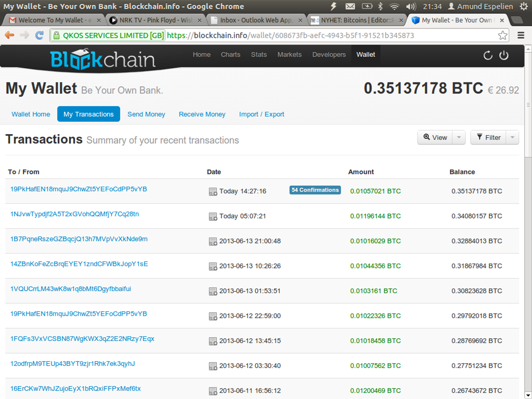Go to the Send Money tab
The image size is (532, 399).
click(x=146, y=114)
